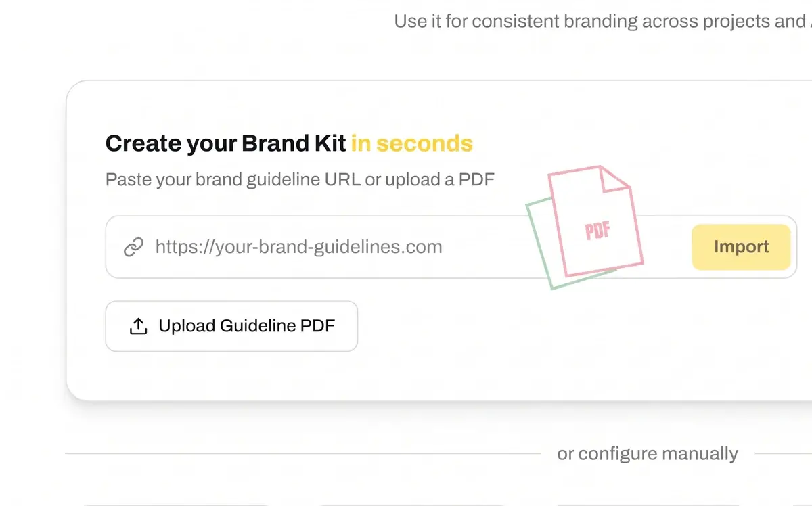Click empty space inside the Brand Kit card
This screenshot has height=506, width=812.
click(x=541, y=352)
